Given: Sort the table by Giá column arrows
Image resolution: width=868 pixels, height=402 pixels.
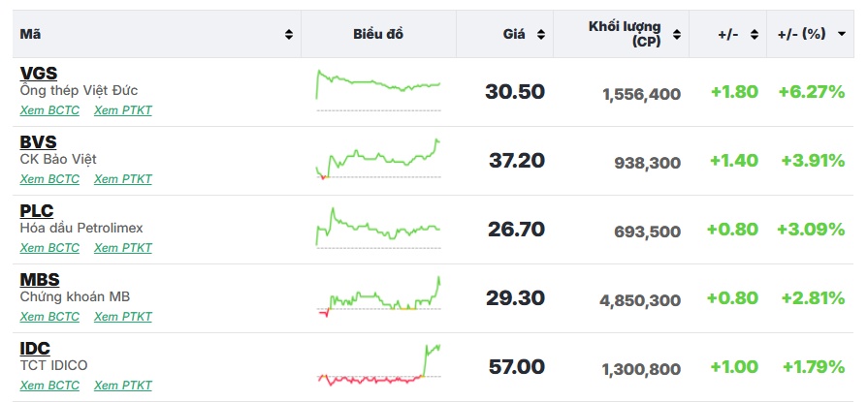Looking at the screenshot, I should 541,34.
